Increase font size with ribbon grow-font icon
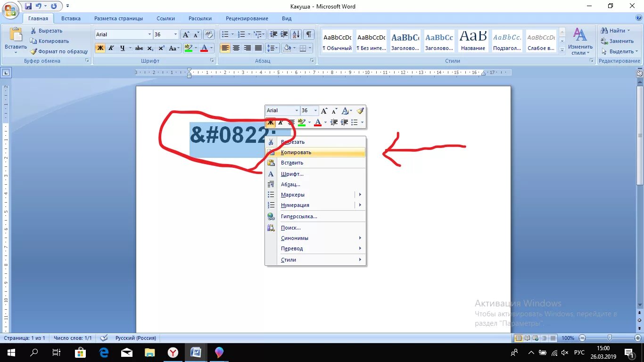 point(186,34)
